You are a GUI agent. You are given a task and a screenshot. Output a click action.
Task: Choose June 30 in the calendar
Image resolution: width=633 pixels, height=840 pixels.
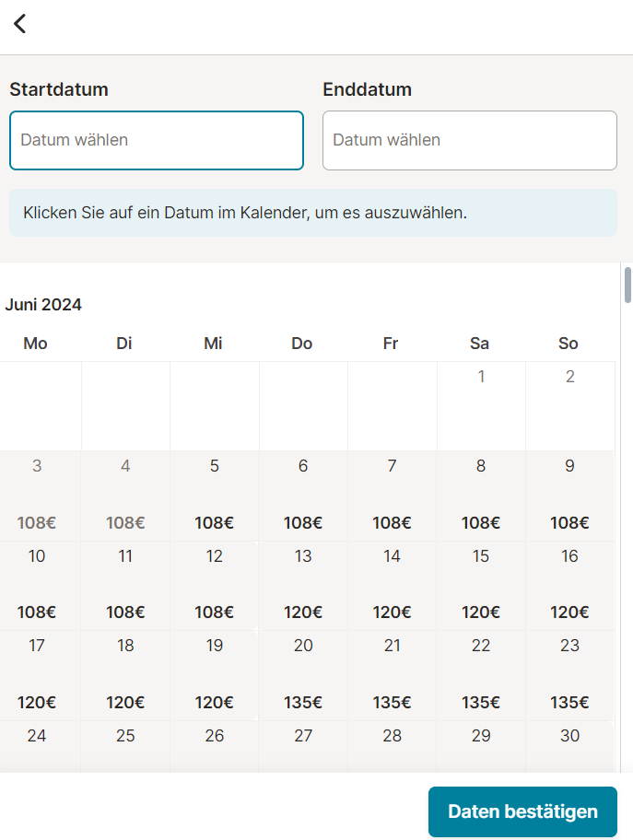coord(569,746)
